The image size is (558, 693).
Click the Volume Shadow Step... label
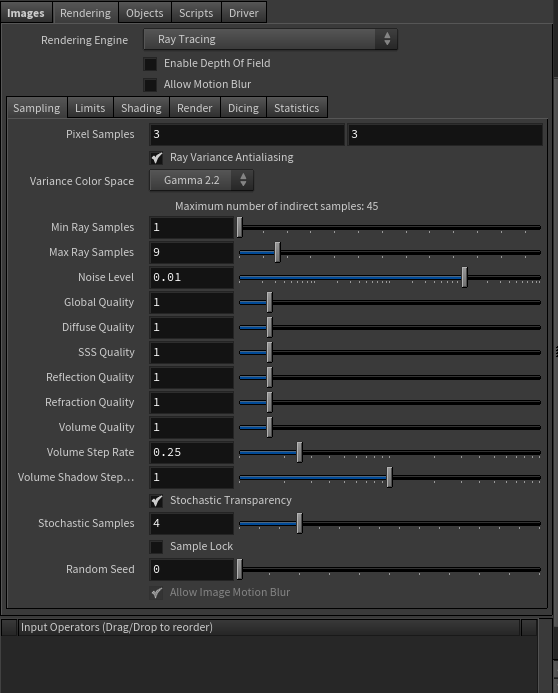pyautogui.click(x=76, y=477)
